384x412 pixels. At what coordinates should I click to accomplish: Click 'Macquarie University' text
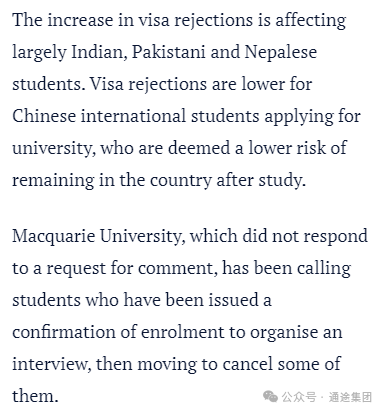tap(98, 237)
